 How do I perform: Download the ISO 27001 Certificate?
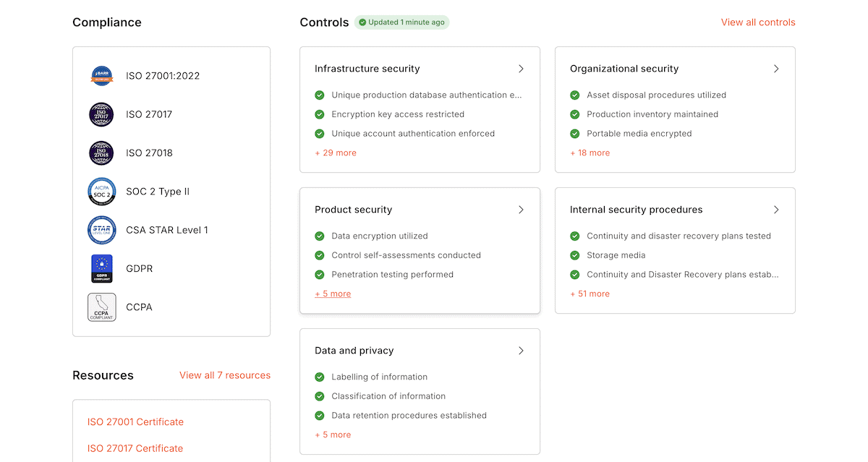coord(135,422)
